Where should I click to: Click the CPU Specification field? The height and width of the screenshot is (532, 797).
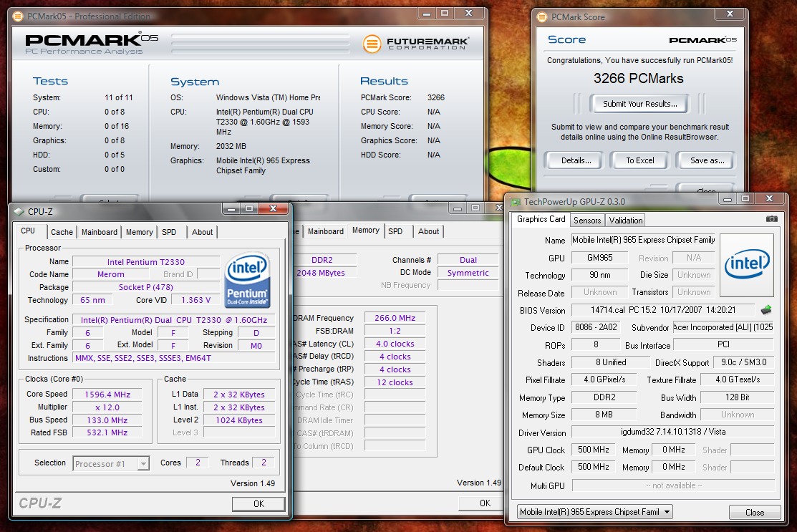point(173,320)
